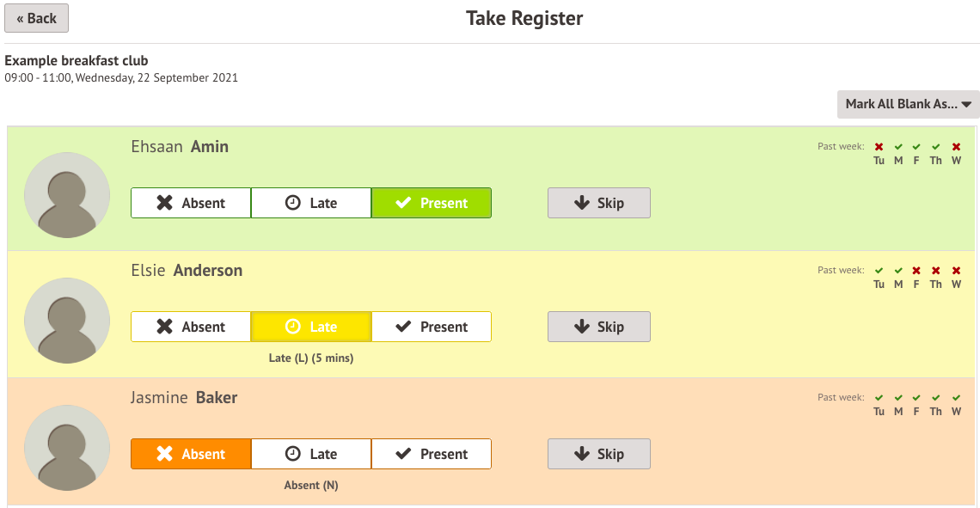Screen dimensions: 980x508
Task: Open the Mark All Blank As dropdown
Action: click(x=908, y=104)
